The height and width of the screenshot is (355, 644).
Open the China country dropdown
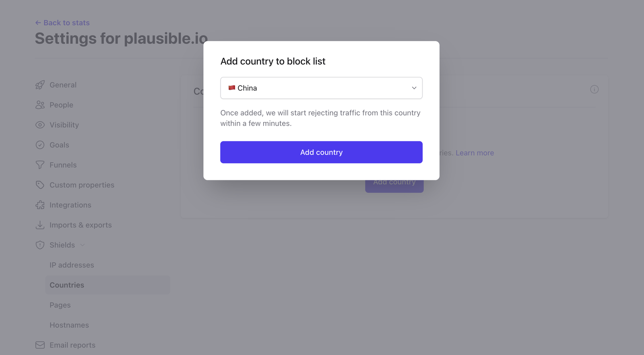point(321,88)
